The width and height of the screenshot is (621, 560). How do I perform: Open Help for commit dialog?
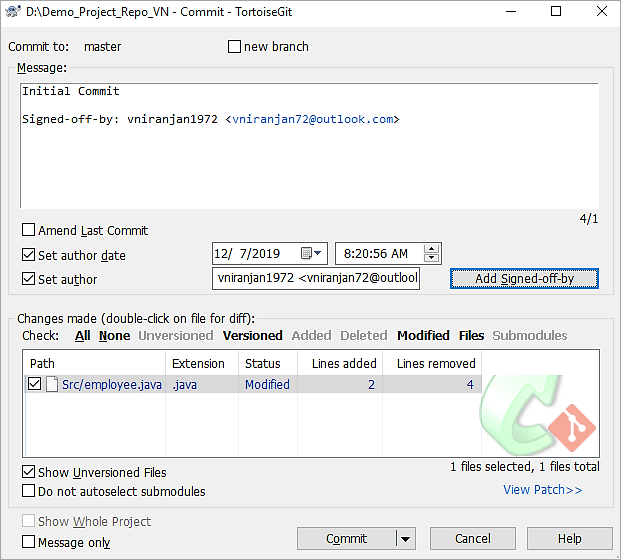570,539
